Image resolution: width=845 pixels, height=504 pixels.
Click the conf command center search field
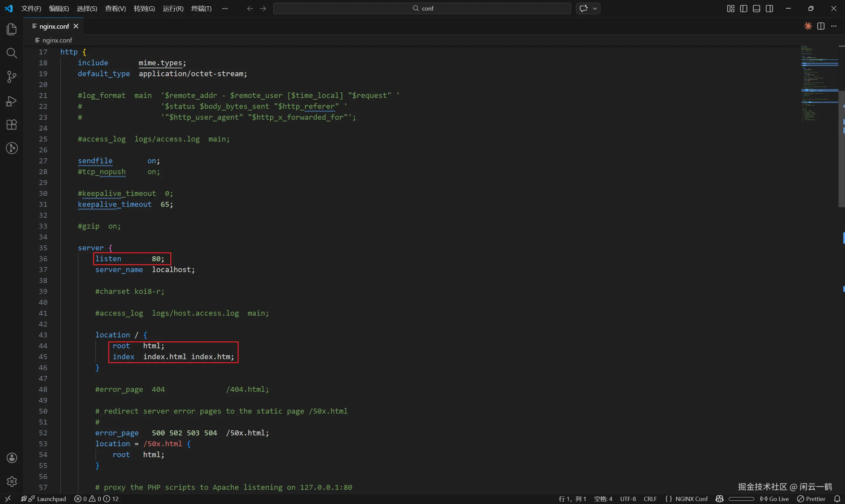pos(422,9)
